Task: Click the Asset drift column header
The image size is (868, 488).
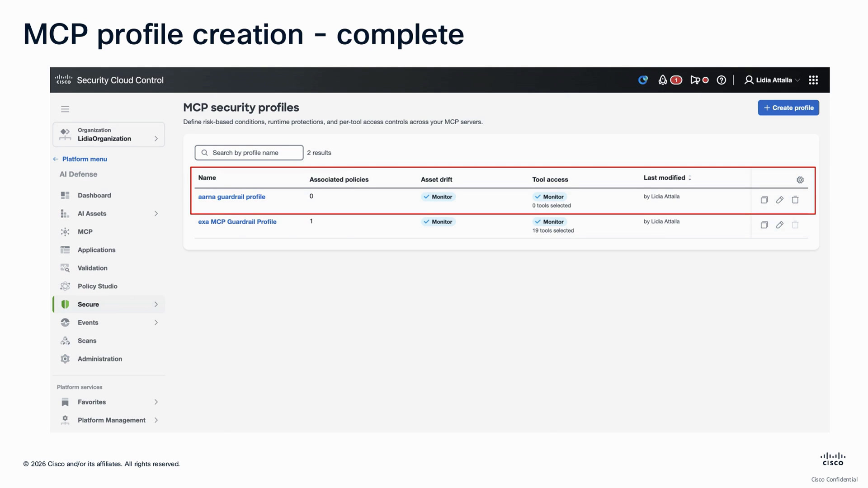Action: tap(436, 179)
